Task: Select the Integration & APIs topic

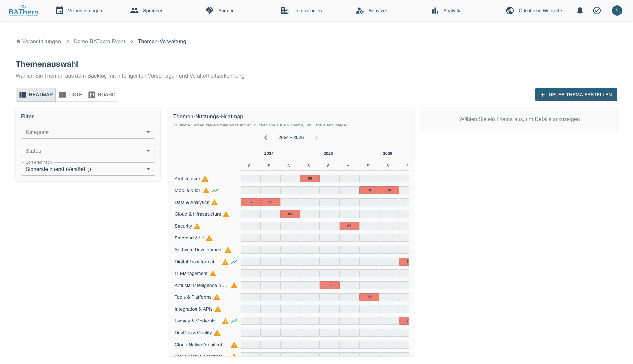Action: point(194,309)
